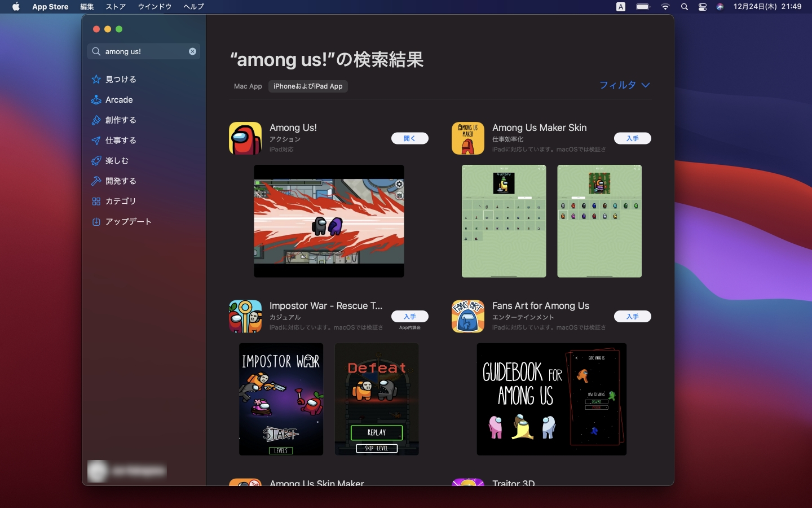Expand the フィルタ filter dropdown
Image resolution: width=812 pixels, height=508 pixels.
pos(624,85)
